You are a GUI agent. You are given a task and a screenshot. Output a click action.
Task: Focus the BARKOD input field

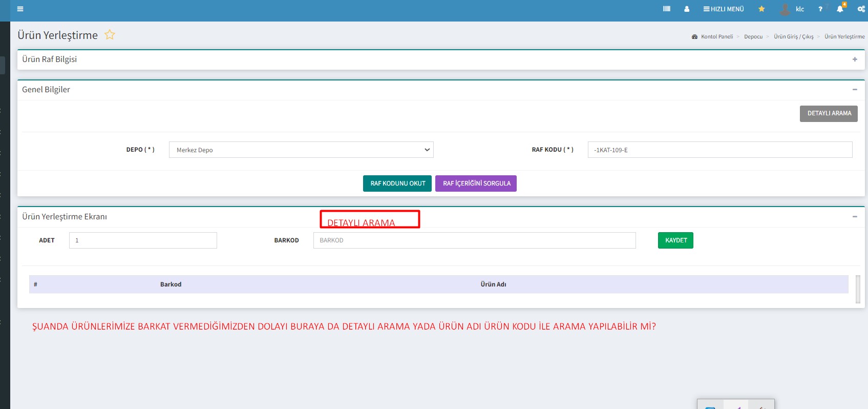click(474, 240)
